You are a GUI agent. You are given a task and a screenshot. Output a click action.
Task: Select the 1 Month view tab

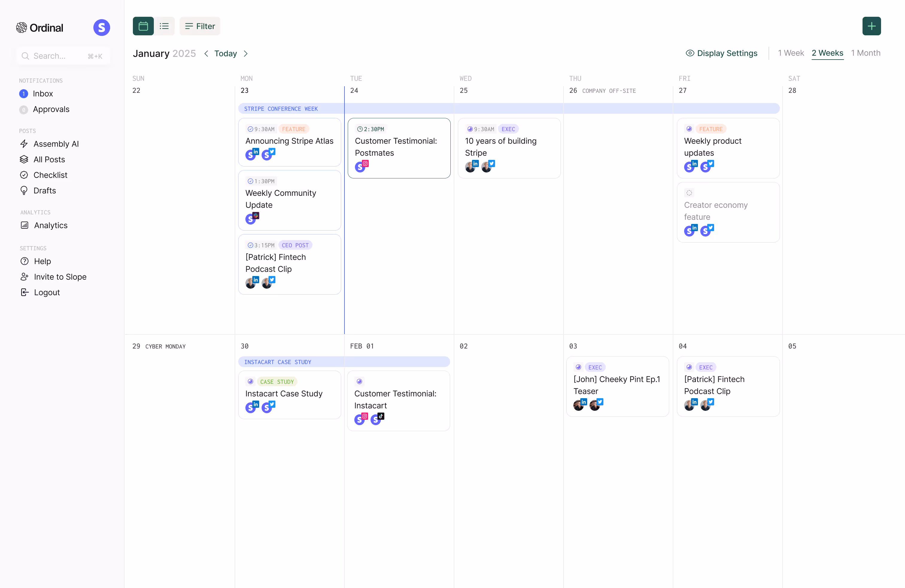click(x=865, y=53)
